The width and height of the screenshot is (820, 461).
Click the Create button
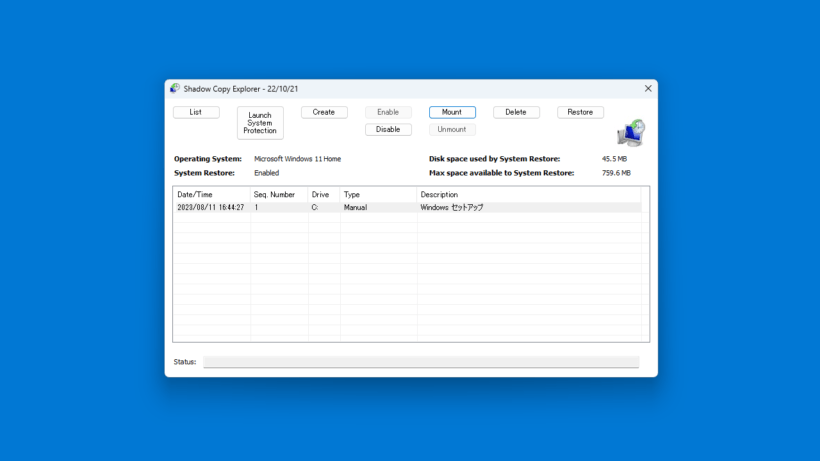coord(324,112)
